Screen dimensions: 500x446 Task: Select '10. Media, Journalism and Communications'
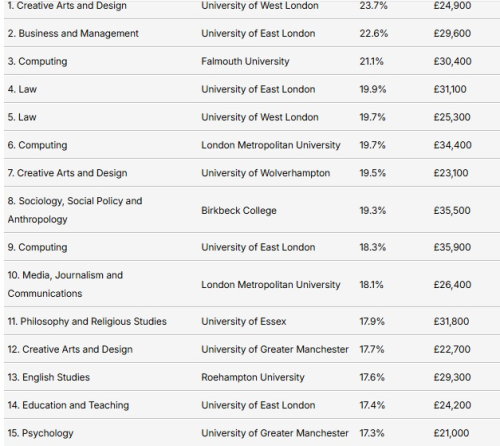[x=65, y=284]
